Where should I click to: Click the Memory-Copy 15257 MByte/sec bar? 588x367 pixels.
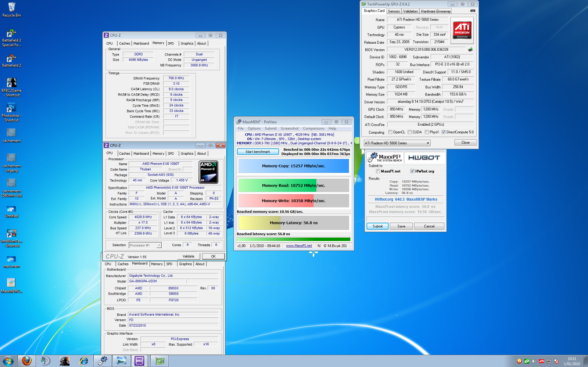(294, 166)
